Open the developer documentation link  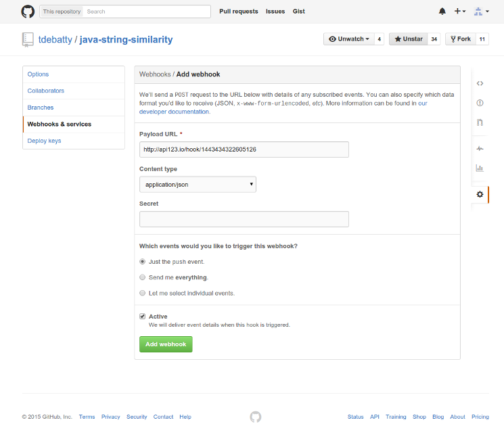(175, 112)
